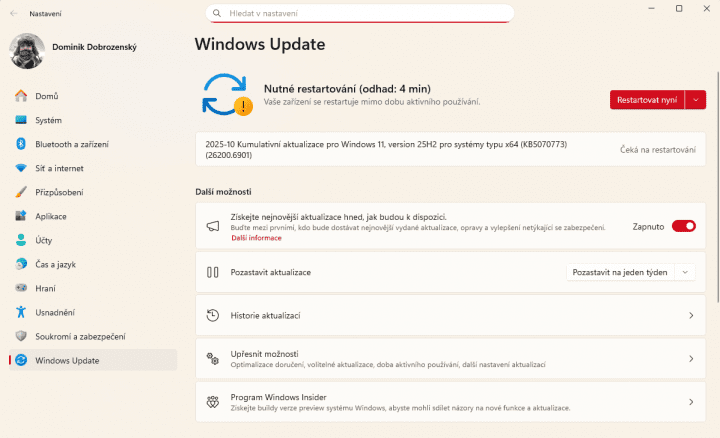
Task: Click the Bluetooth a zařízení sidebar icon
Action: (x=20, y=144)
